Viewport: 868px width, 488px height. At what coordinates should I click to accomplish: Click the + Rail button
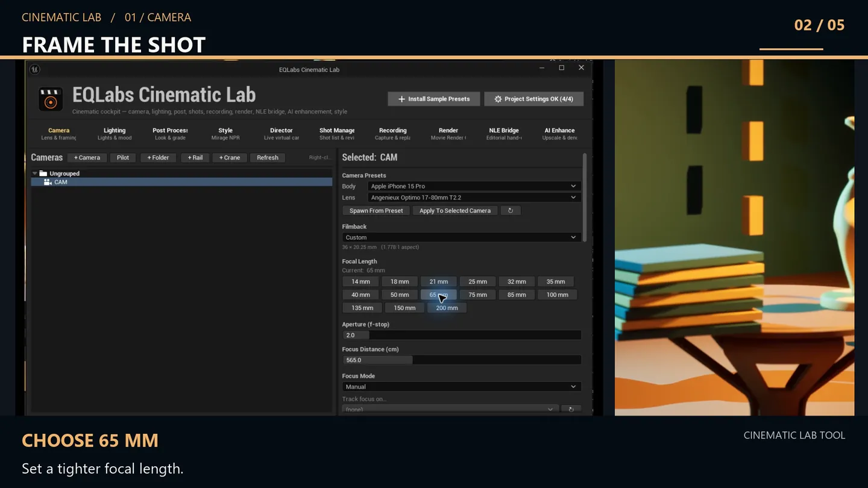(x=195, y=158)
